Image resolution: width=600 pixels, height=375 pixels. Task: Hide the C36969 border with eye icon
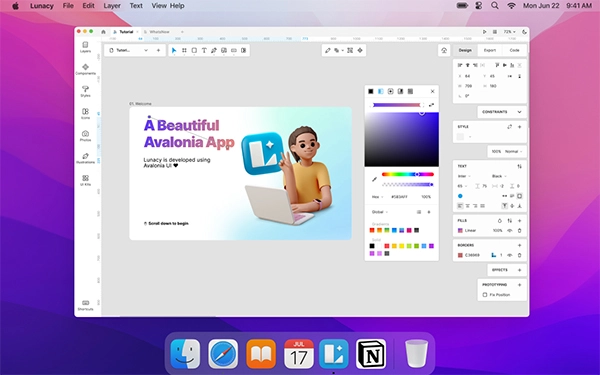click(x=510, y=255)
